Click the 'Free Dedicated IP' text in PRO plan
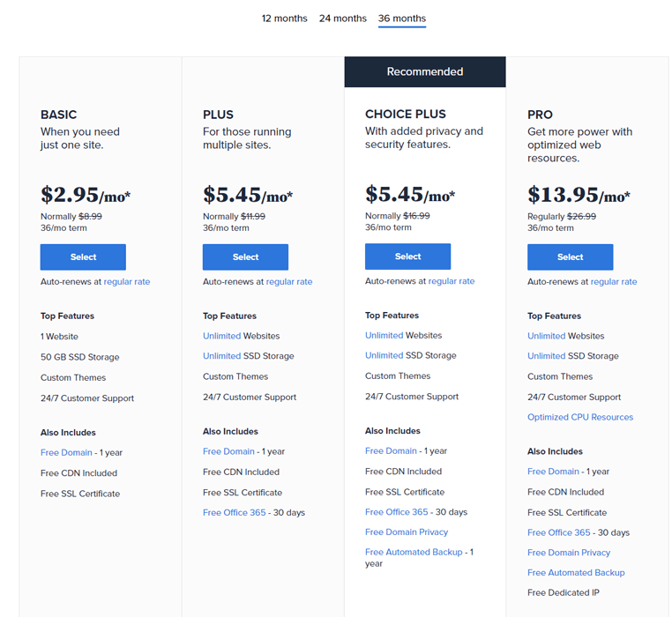The image size is (672, 617). point(564,592)
